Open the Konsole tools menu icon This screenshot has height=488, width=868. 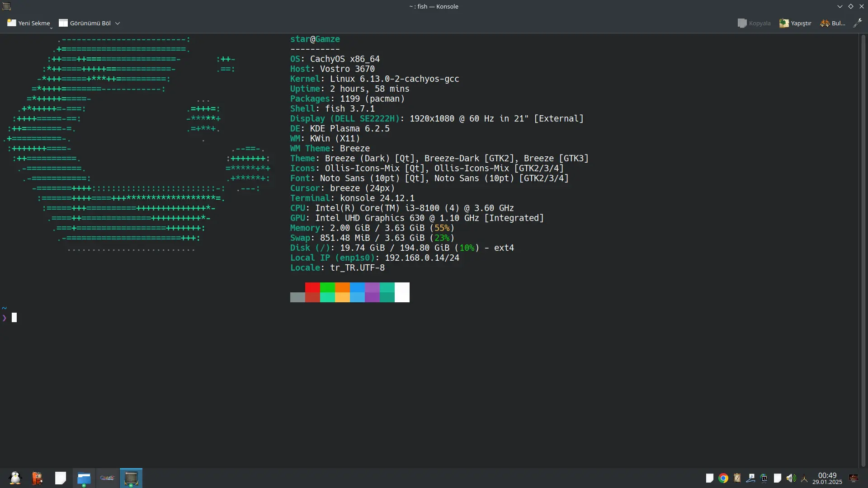[x=857, y=23]
